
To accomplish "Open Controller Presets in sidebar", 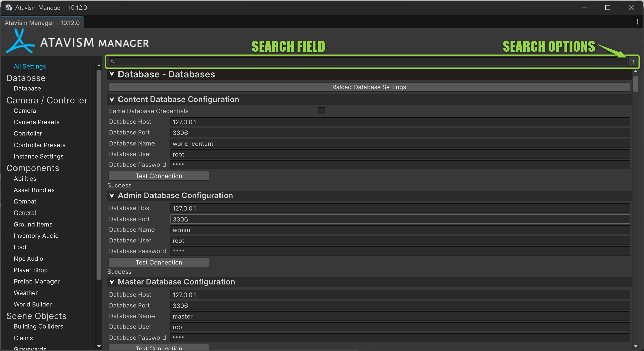I will click(40, 145).
